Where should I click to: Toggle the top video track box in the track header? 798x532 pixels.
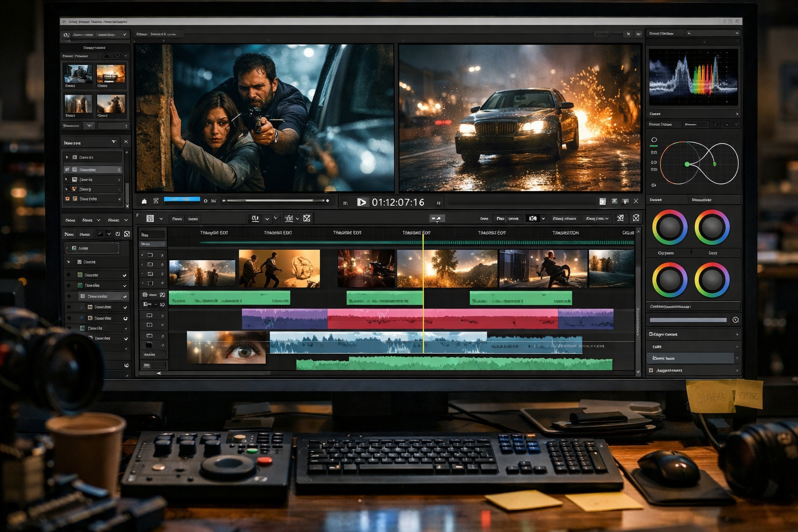click(150, 255)
